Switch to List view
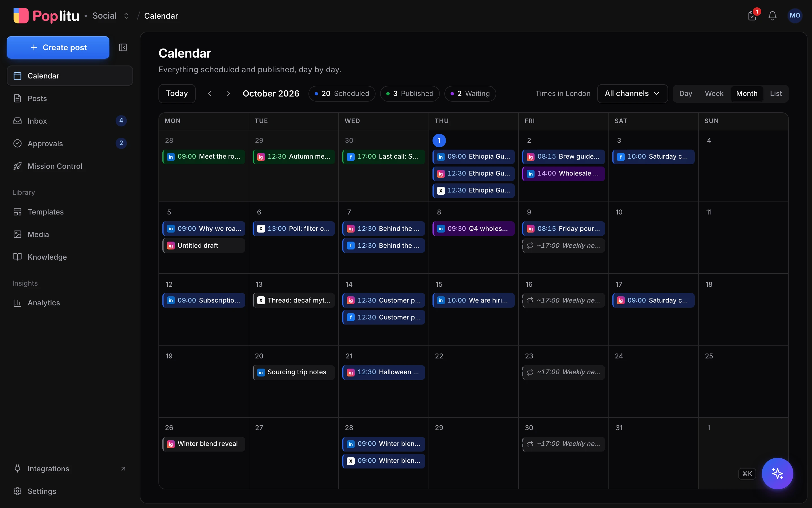The height and width of the screenshot is (508, 812). pyautogui.click(x=776, y=93)
